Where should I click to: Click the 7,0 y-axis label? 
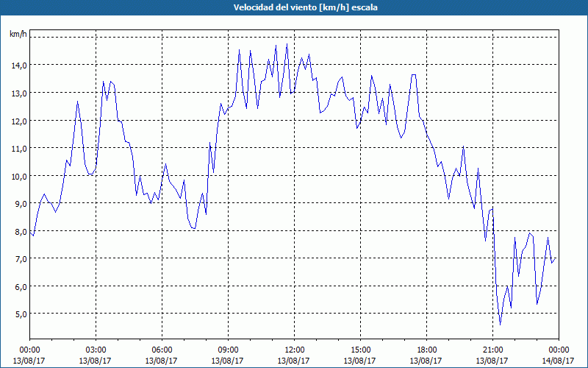pos(21,259)
